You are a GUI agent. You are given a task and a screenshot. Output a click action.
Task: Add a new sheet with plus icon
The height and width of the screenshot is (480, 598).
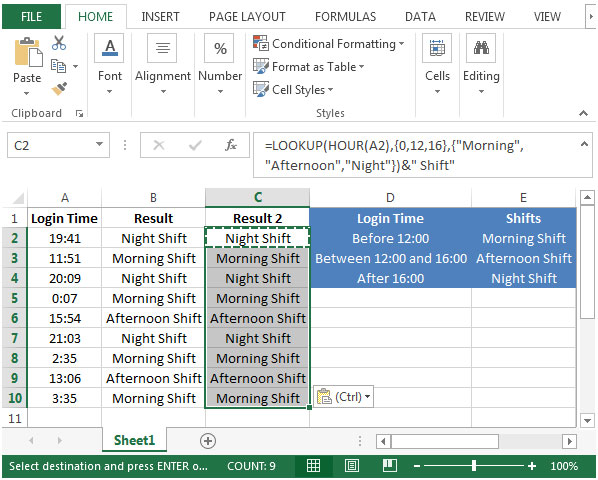[x=208, y=441]
